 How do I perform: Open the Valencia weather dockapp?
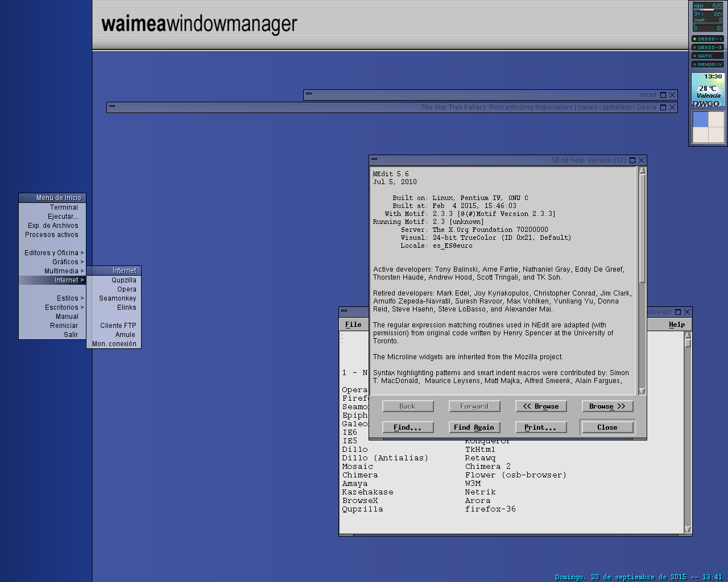pos(708,90)
